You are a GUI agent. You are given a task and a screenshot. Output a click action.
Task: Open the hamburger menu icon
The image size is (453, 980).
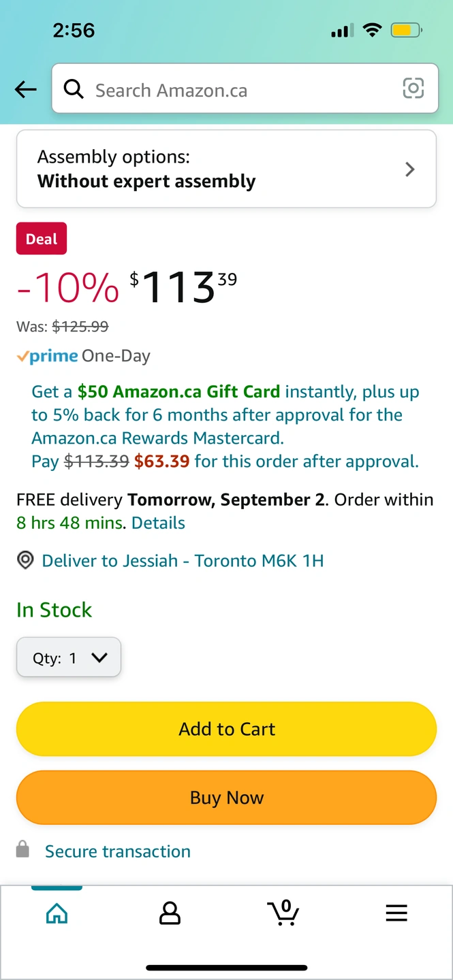396,913
